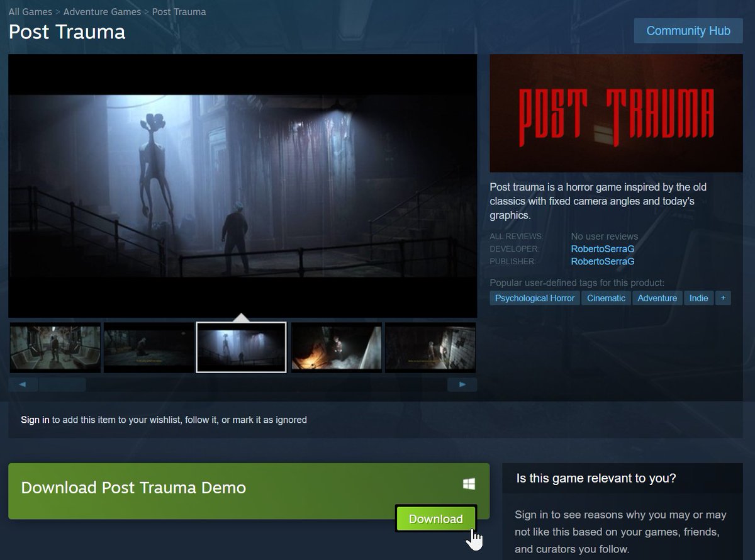
Task: Click the game description paragraph
Action: tap(598, 201)
